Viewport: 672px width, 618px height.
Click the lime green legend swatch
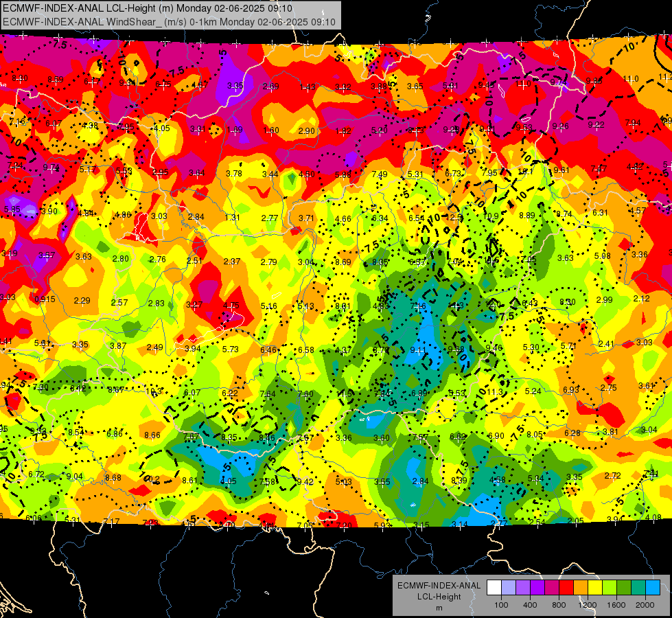pyautogui.click(x=610, y=588)
